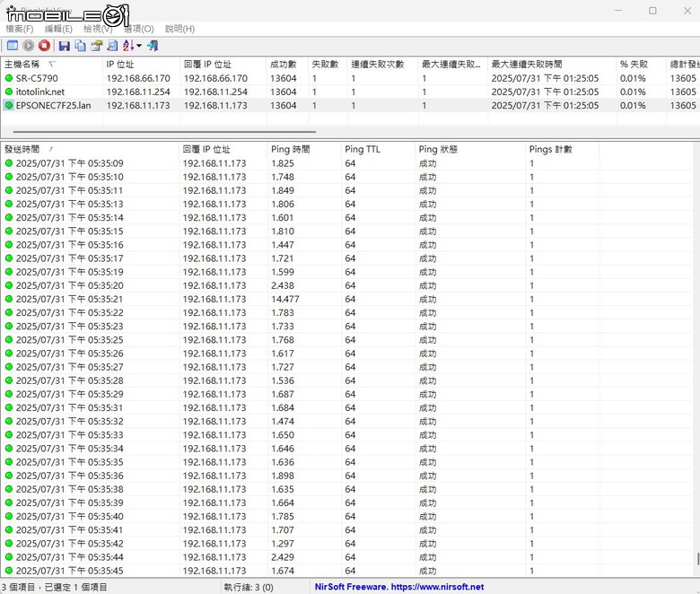Click the 0.01% failure cell for SR-C5790
The image size is (700, 594).
coord(633,78)
